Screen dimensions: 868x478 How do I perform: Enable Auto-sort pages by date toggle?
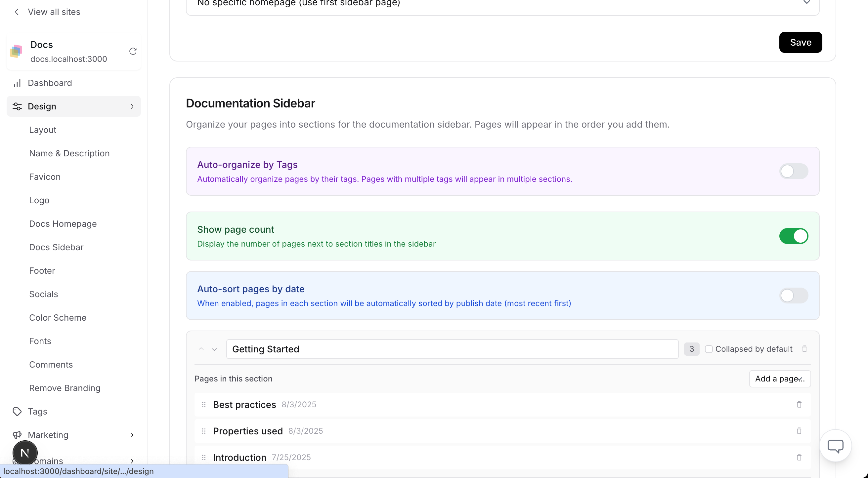[794, 296]
